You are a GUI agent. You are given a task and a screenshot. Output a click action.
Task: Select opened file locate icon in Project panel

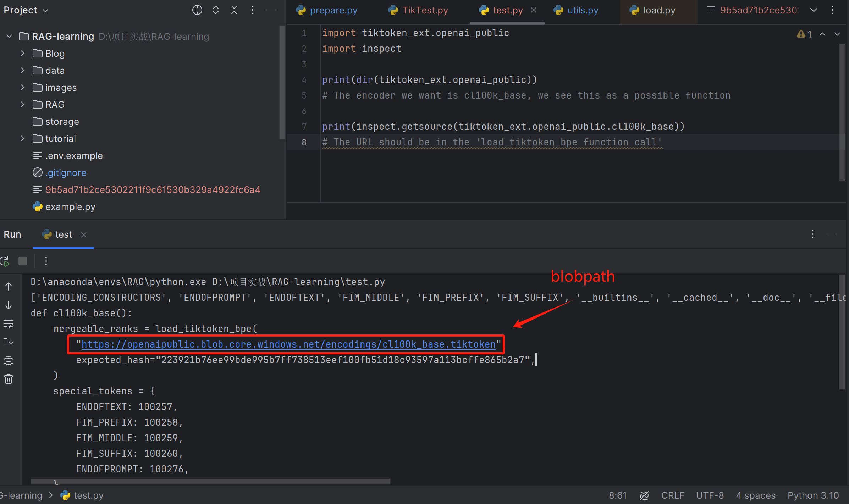tap(197, 10)
